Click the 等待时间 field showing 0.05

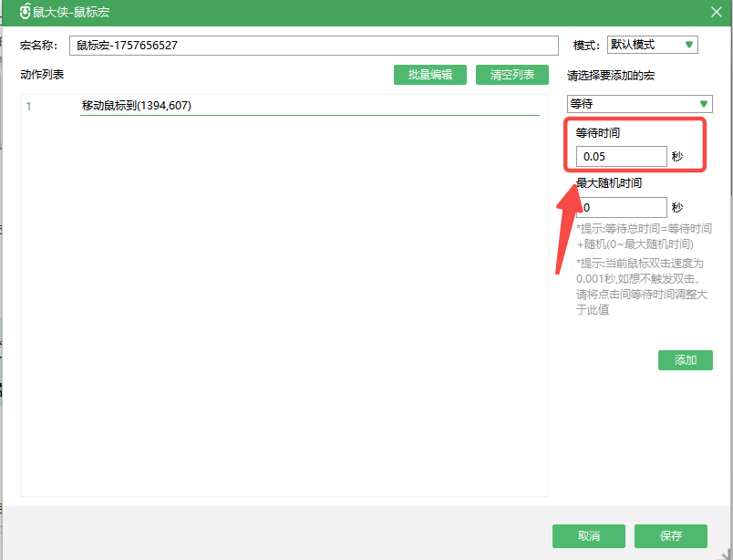click(x=621, y=157)
